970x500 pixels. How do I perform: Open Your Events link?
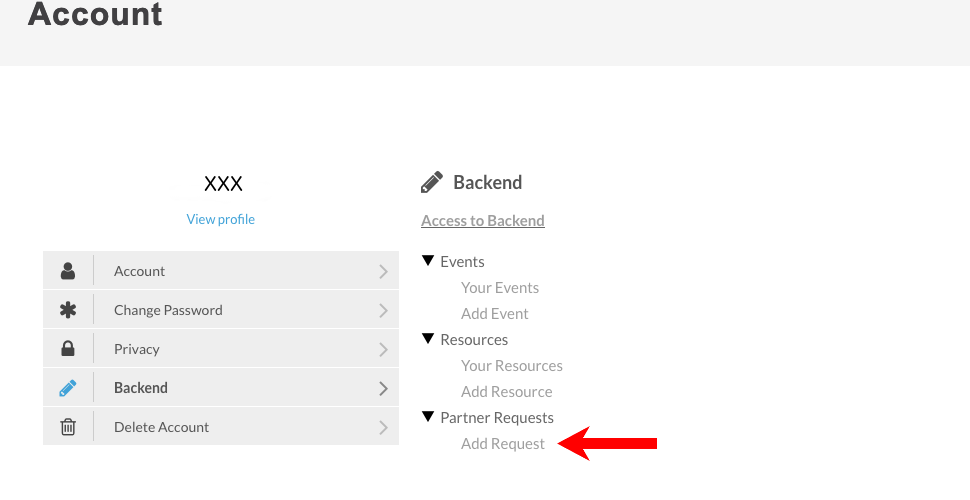500,288
